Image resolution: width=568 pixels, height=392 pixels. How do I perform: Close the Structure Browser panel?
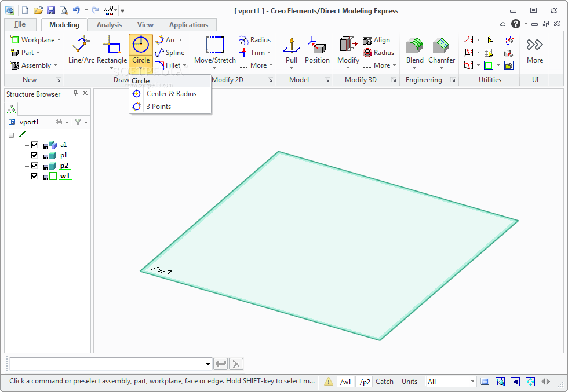(85, 93)
